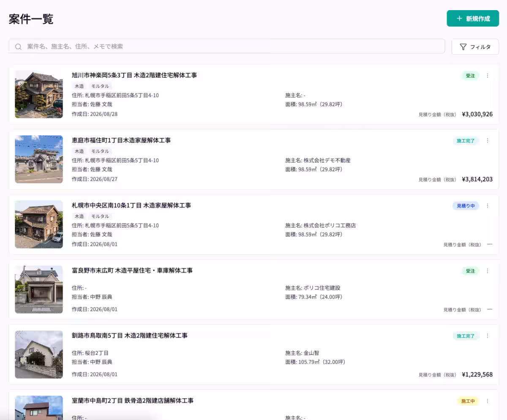Open 恵庭市福住町1丁目木造家屋解体工事 title

tap(121, 140)
